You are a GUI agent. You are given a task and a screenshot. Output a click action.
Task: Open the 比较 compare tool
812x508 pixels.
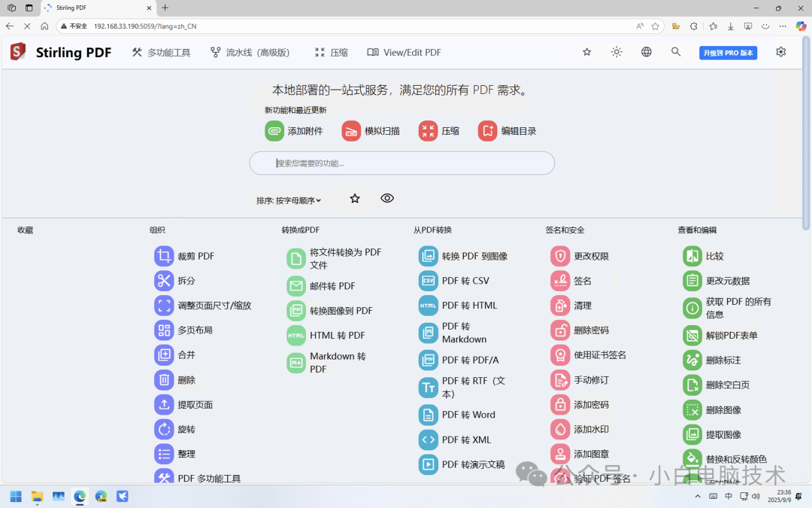[x=704, y=256]
